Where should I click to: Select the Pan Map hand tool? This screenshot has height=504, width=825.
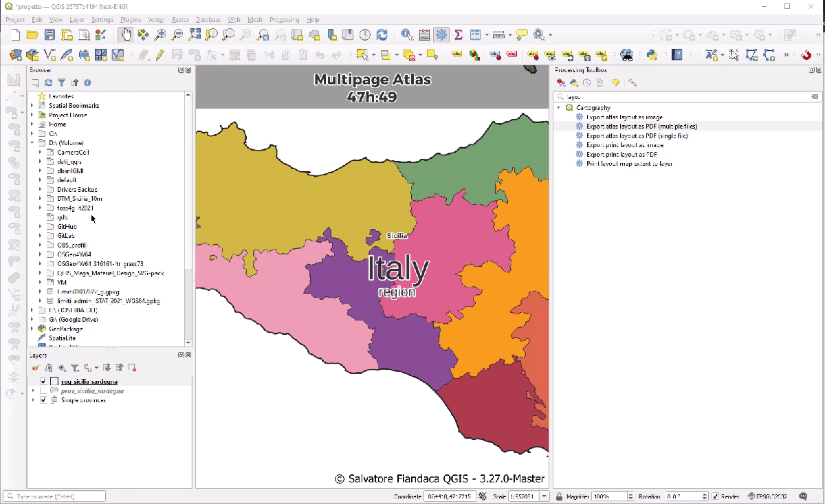pyautogui.click(x=126, y=34)
